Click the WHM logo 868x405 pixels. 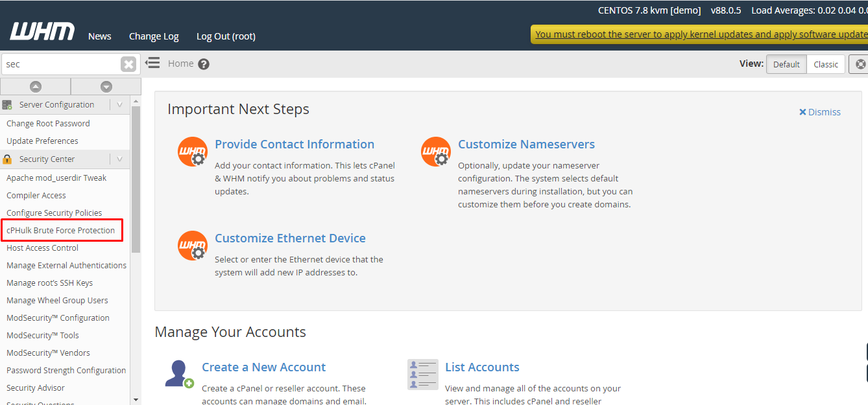coord(42,30)
